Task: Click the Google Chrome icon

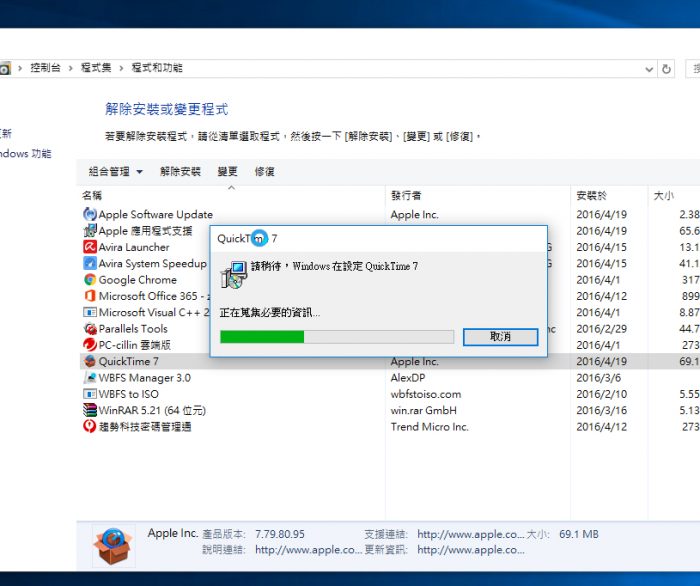Action: pyautogui.click(x=90, y=280)
